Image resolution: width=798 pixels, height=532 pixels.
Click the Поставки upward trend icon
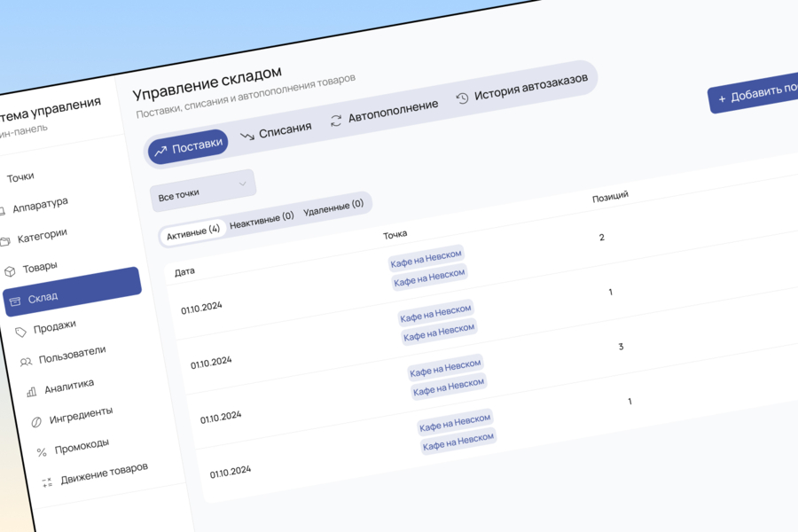[x=160, y=151]
